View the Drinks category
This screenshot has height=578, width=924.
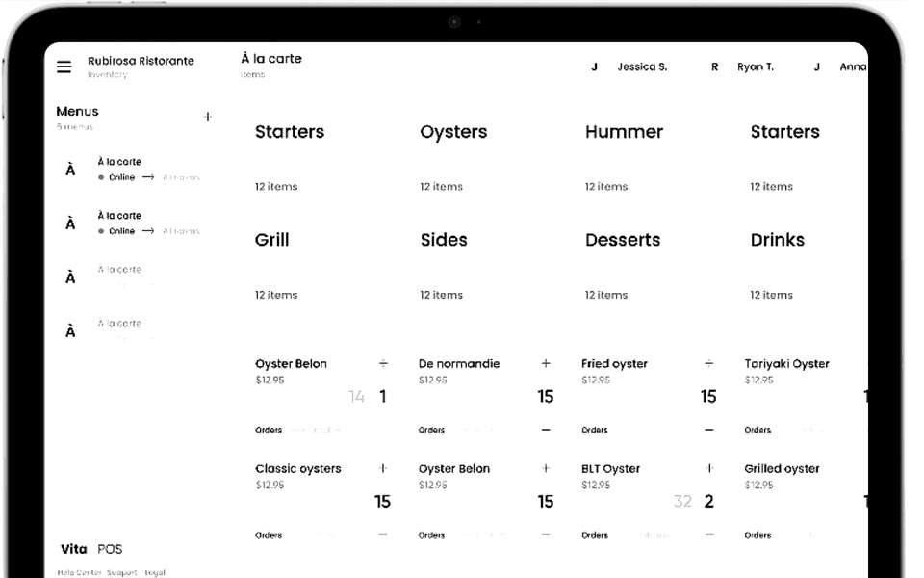[x=778, y=240]
